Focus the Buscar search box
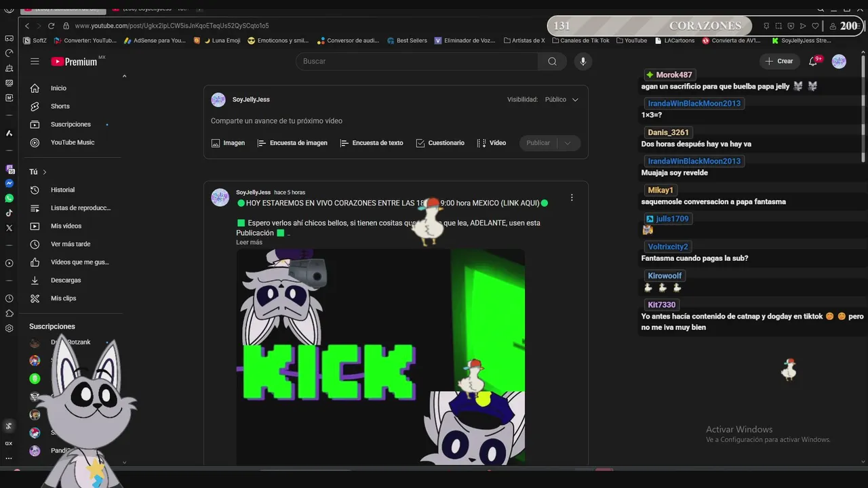 click(417, 61)
